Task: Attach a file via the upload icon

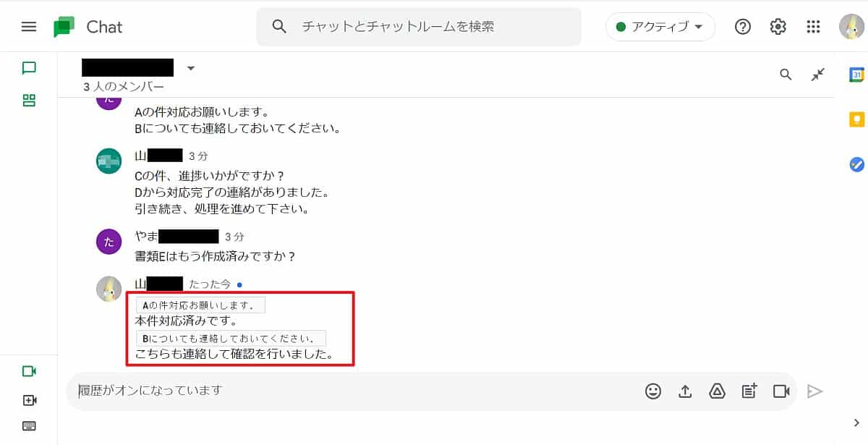Action: 685,391
